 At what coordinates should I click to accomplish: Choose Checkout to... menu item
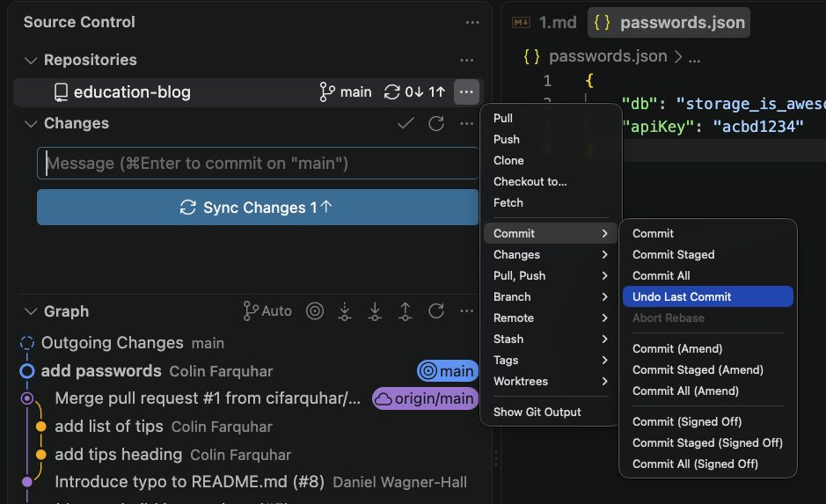point(551,181)
